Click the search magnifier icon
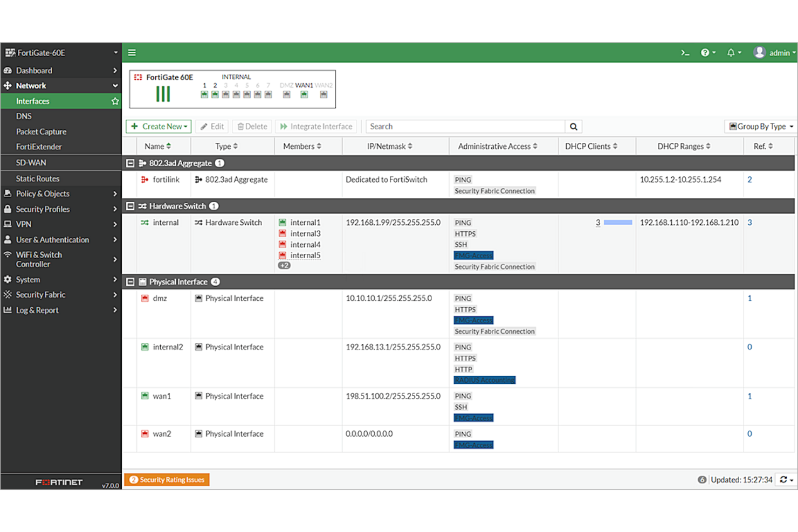Image resolution: width=798 pixels, height=532 pixels. tap(573, 126)
